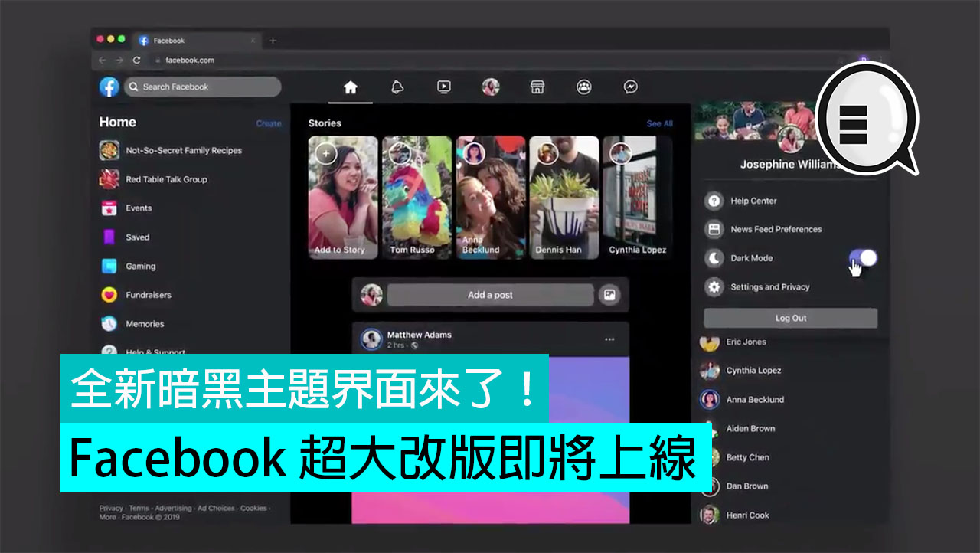Toggle the Dark Mode switch
Viewport: 980px width, 553px height.
(864, 258)
